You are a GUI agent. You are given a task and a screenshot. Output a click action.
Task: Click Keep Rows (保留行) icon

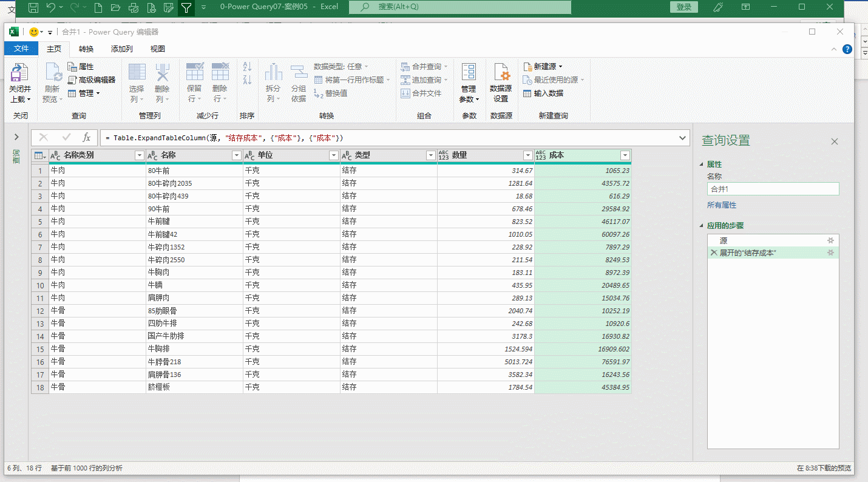click(195, 72)
